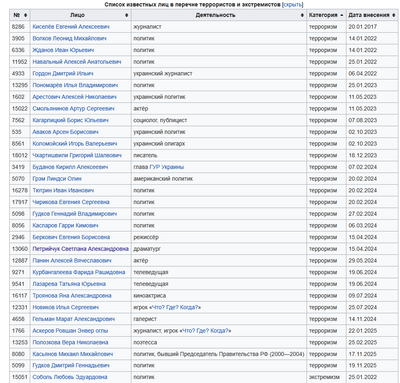Image resolution: width=400 pixels, height=383 pixels.
Task: Open Киселёв Евгений Алексеевич link
Action: point(71,27)
